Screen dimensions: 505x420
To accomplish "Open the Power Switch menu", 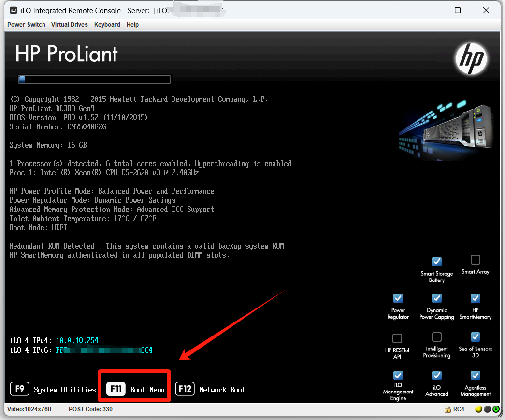I will (26, 25).
